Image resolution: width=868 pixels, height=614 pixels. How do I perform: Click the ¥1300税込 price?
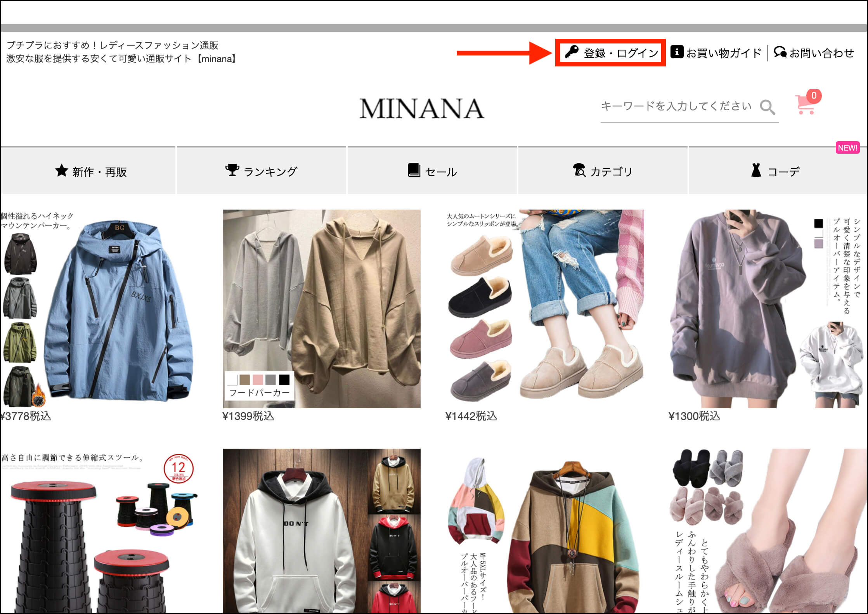tap(695, 416)
